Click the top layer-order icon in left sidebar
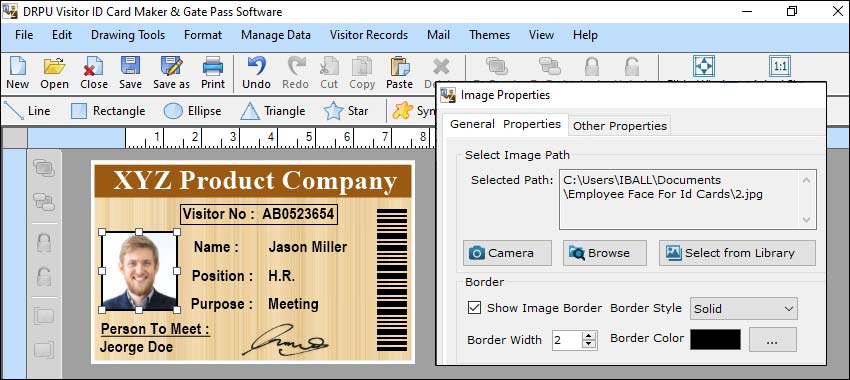 44,168
